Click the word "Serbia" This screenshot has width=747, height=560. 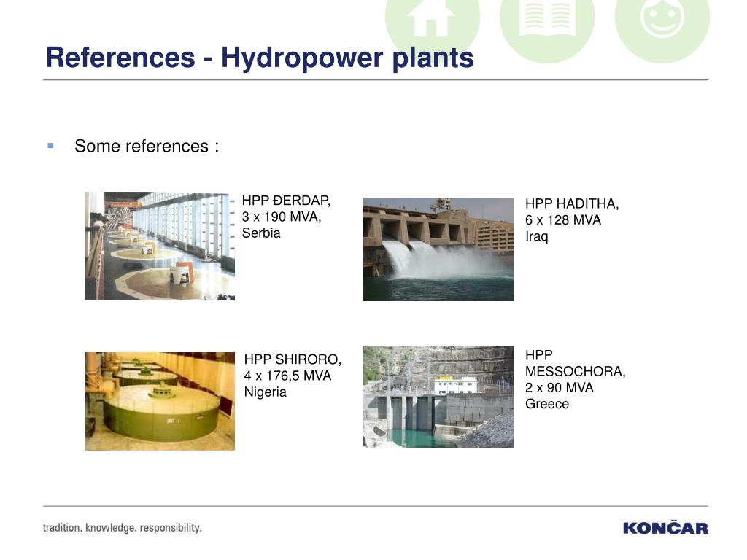point(260,233)
